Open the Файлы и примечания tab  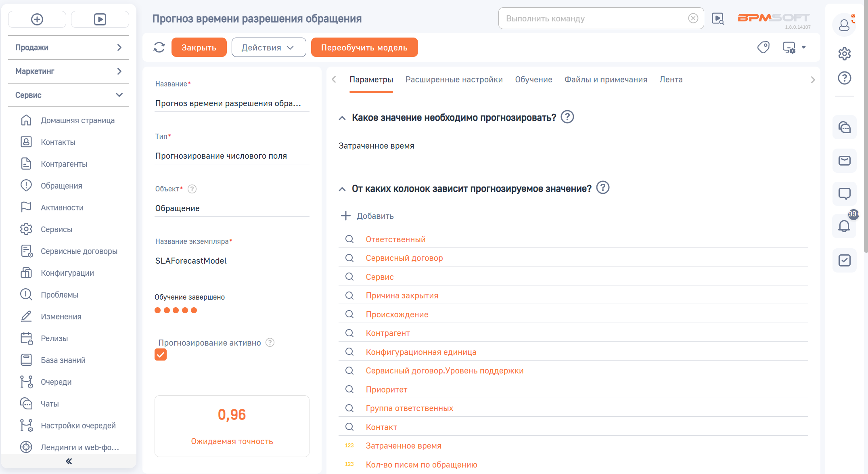pos(606,80)
